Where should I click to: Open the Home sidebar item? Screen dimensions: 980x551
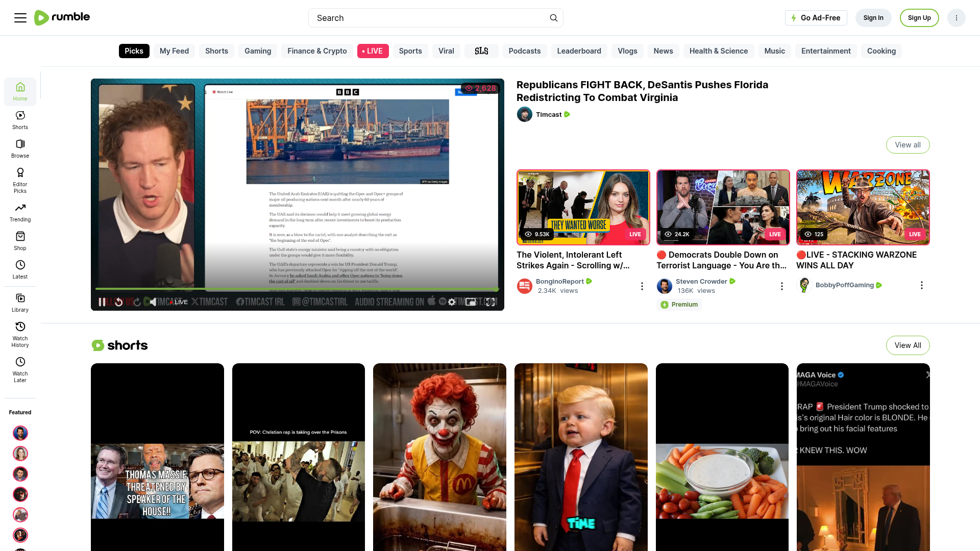[x=20, y=92]
